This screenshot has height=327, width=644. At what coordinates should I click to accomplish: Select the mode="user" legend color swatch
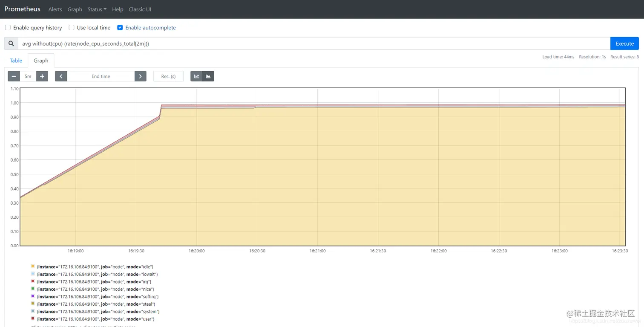pos(33,318)
